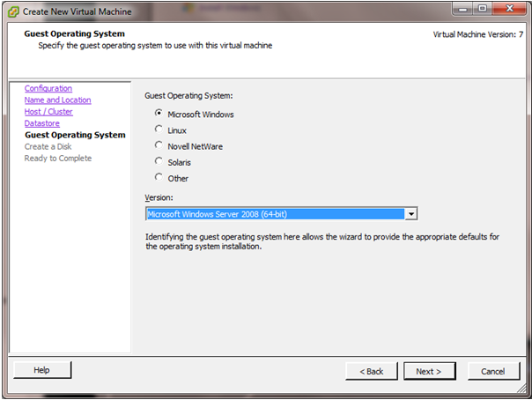Select Solaris guest OS option
Screen dimensions: 532x400
tap(159, 161)
